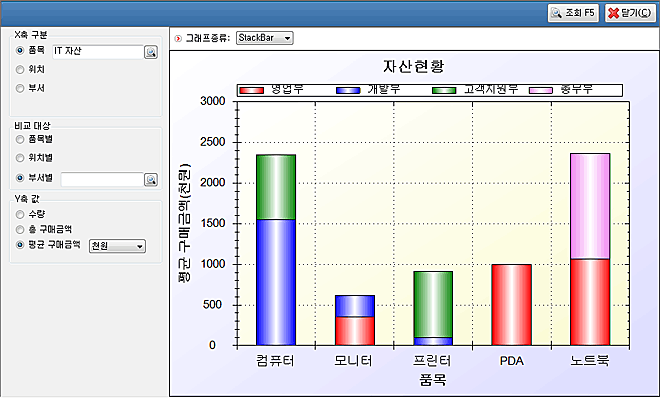660x398 pixels.
Task: Click the red 영업부 legend swatch
Action: [252, 90]
